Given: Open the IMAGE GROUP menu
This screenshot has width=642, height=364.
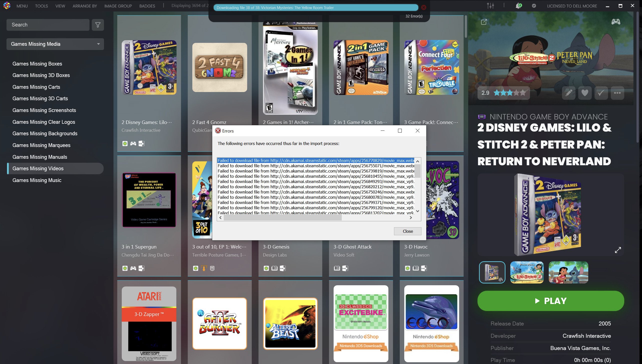Looking at the screenshot, I should point(118,6).
